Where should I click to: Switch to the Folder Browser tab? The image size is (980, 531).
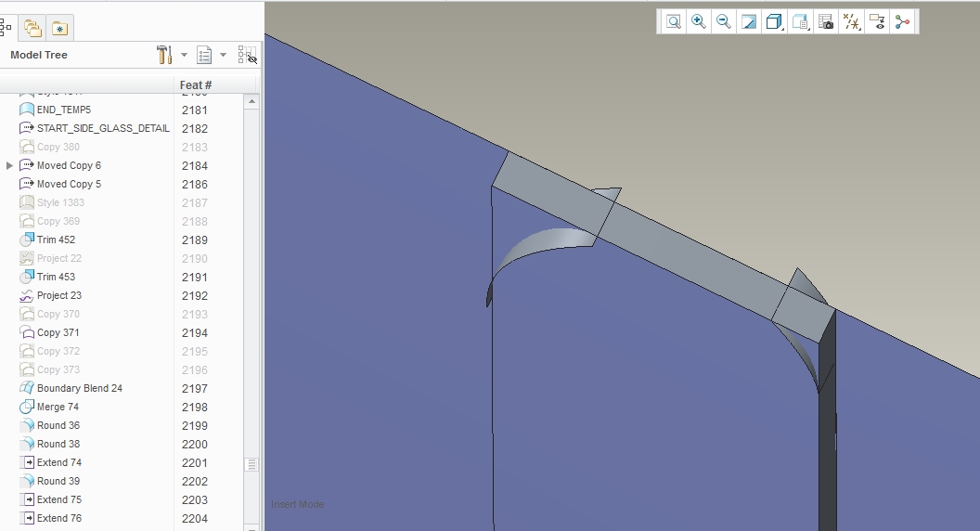(x=32, y=28)
